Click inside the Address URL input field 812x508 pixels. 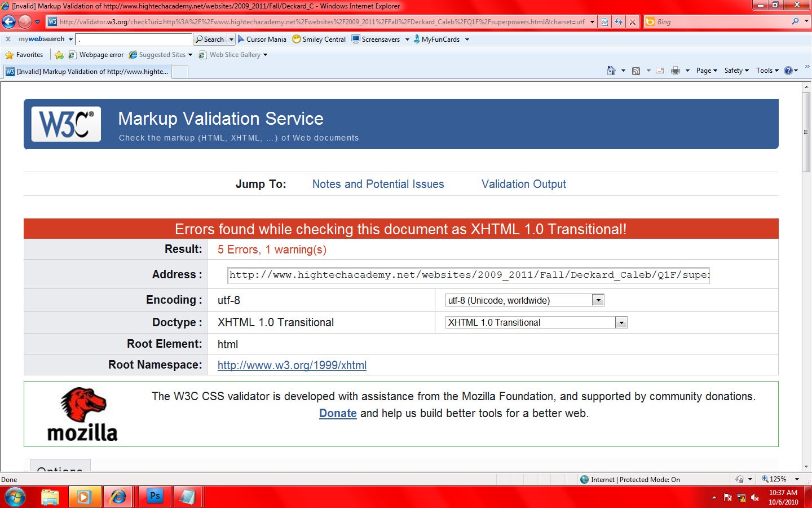pyautogui.click(x=468, y=275)
